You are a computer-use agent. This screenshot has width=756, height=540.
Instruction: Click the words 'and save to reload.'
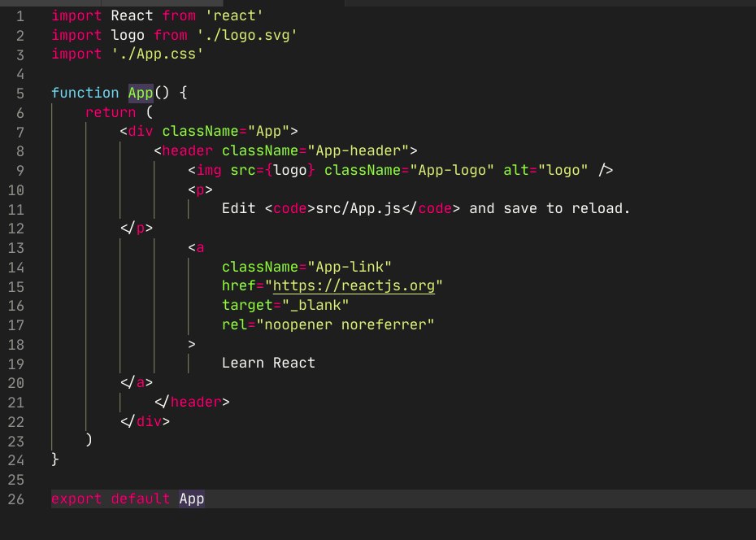tap(550, 208)
